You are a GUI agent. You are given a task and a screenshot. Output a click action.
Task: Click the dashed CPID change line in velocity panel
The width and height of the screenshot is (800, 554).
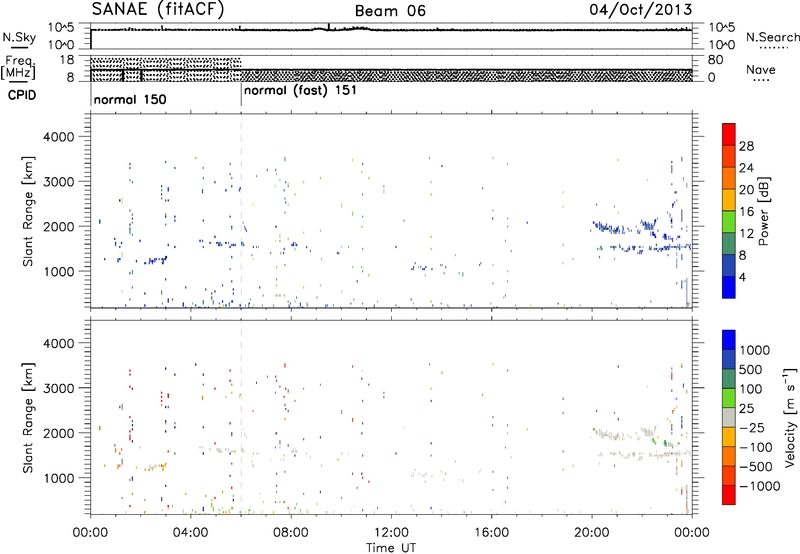[241, 417]
